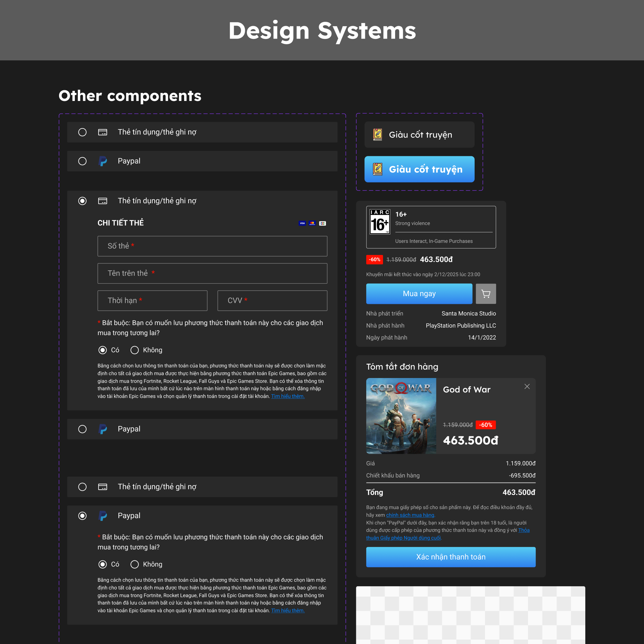Click the Users Interact, In-Game Purchases text

tap(434, 241)
